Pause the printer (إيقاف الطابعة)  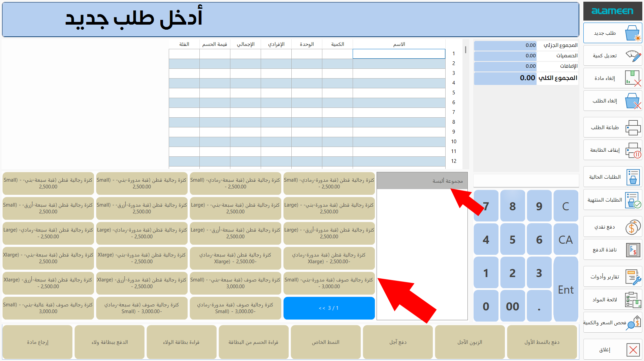[x=612, y=150]
